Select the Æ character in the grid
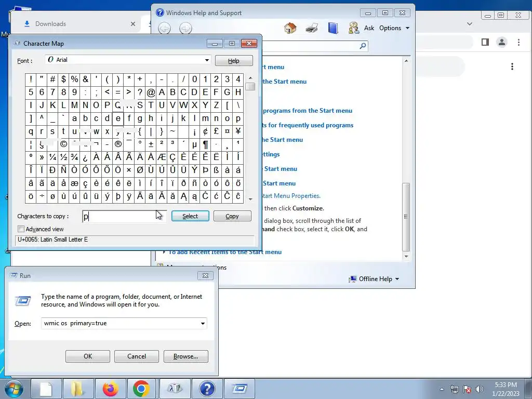Image resolution: width=532 pixels, height=399 pixels. (162, 157)
